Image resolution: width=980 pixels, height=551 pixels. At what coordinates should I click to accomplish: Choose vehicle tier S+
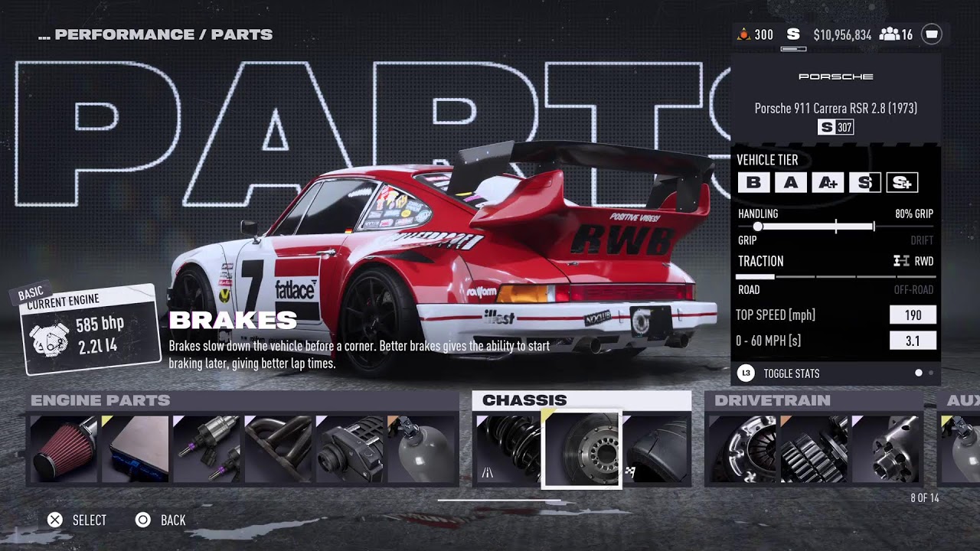(902, 182)
